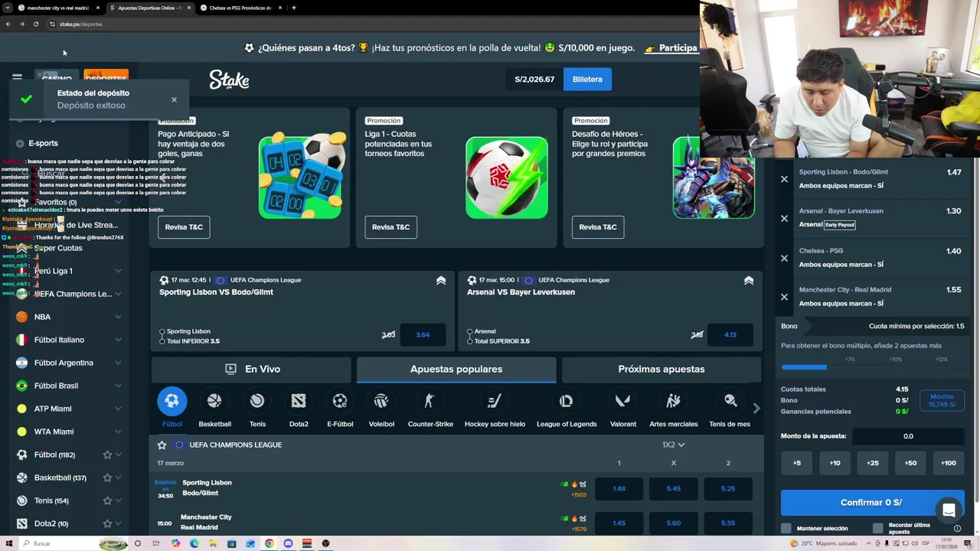Check Mantener selección

click(786, 528)
